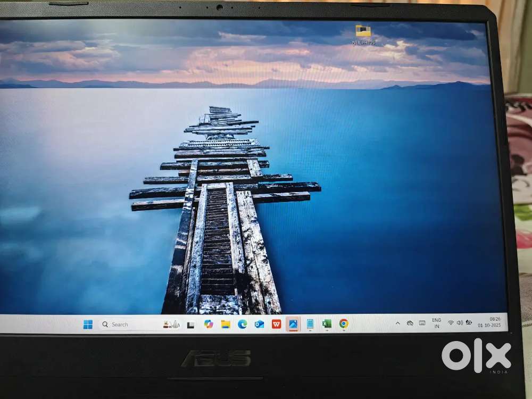Launch Microsoft Copilot from taskbar
Image resolution: width=532 pixels, height=399 pixels.
point(208,324)
